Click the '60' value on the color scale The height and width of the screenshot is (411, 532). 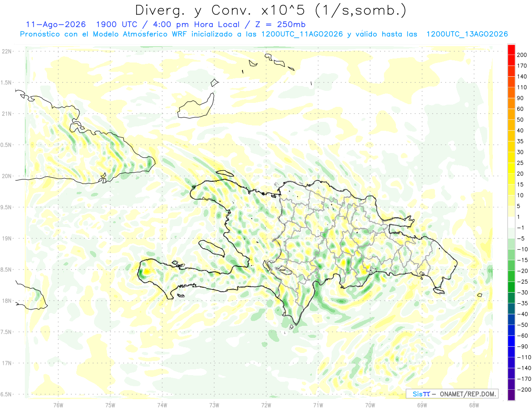click(x=521, y=109)
